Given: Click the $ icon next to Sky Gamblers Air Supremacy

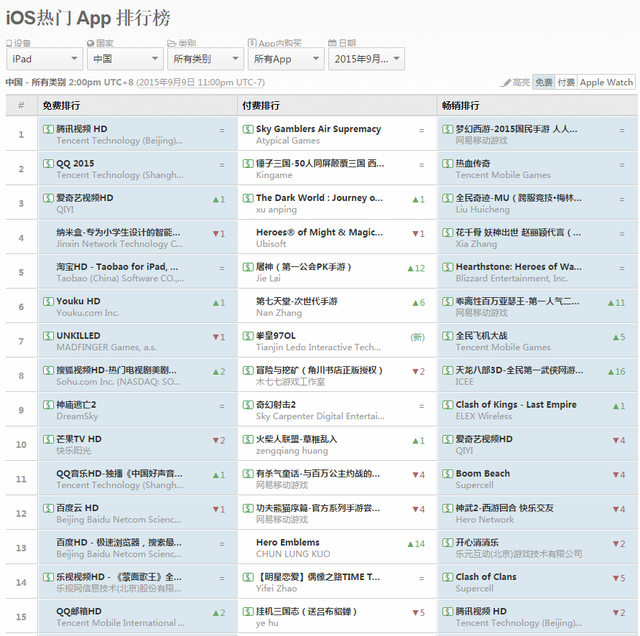Looking at the screenshot, I should tap(248, 129).
